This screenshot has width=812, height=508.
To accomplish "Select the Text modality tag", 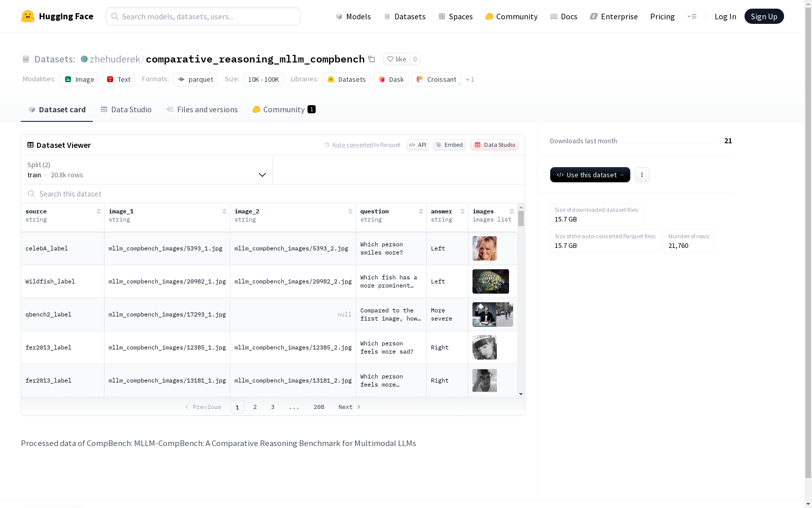I will coord(119,79).
